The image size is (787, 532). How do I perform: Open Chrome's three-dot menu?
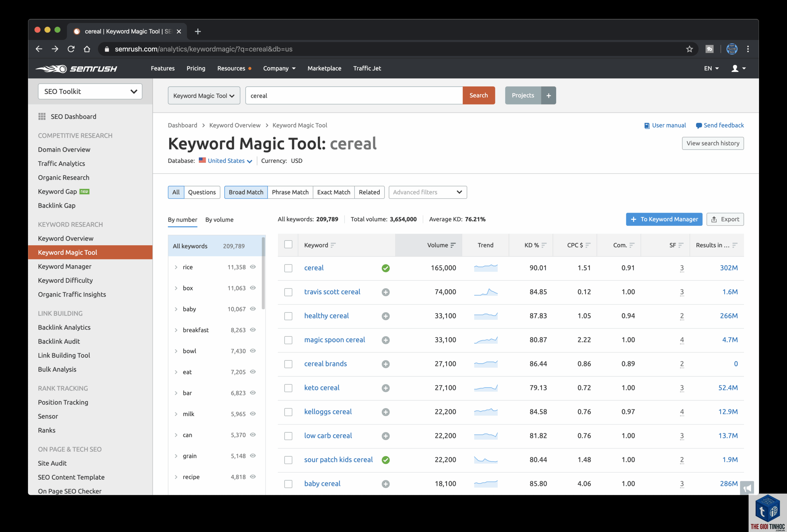pyautogui.click(x=748, y=49)
